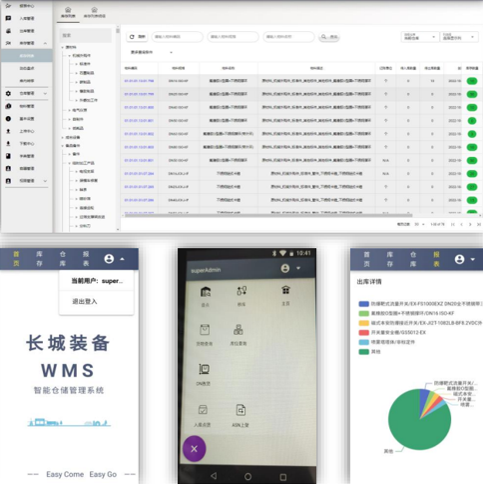This screenshot has height=484, width=483.
Task: Open the 货物查询 shopping bag icon
Action: tap(204, 330)
